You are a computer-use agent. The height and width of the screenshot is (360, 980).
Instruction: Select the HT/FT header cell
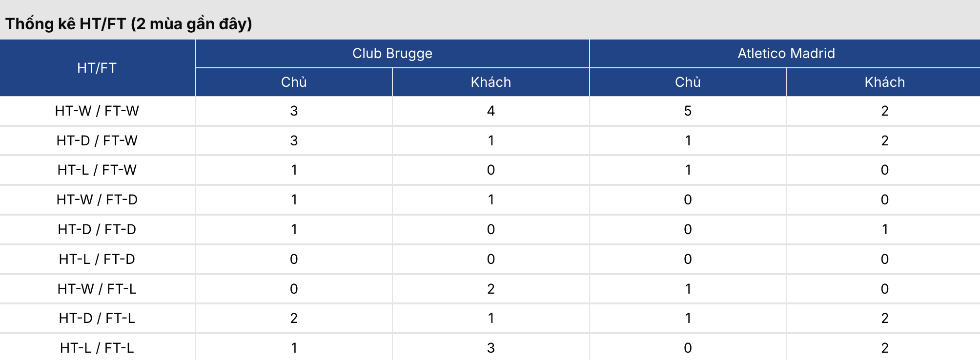[x=97, y=68]
